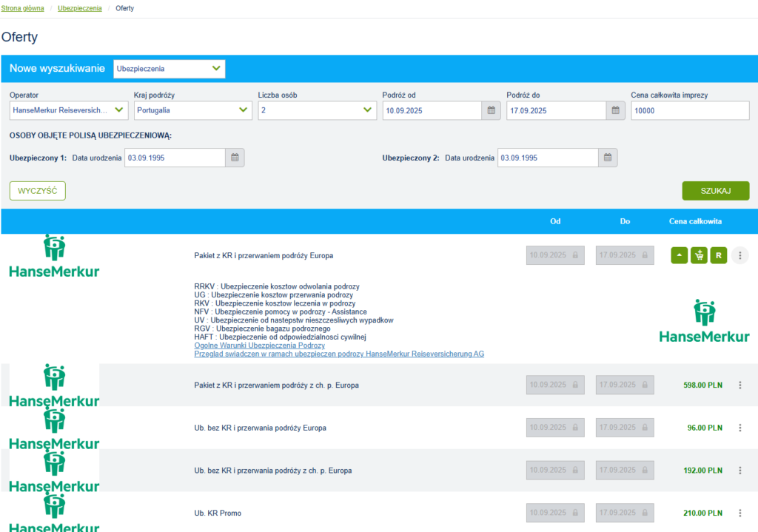This screenshot has height=532, width=758.
Task: Click price 96.00 PLN
Action: pyautogui.click(x=705, y=428)
